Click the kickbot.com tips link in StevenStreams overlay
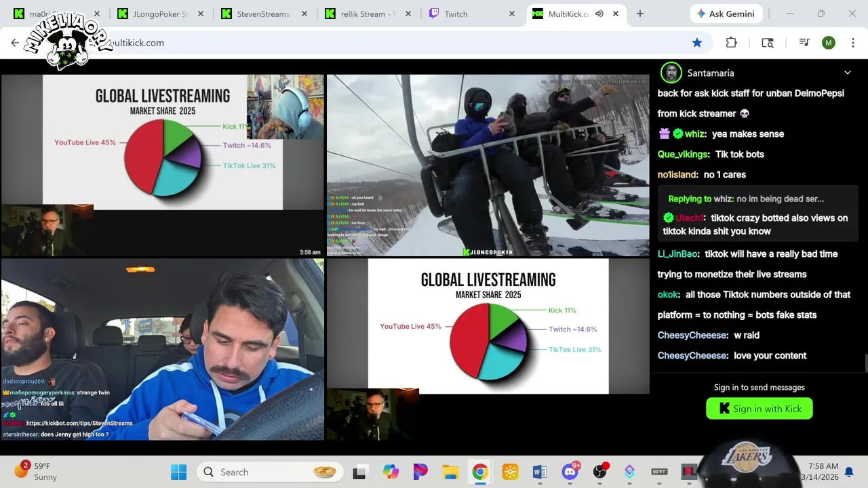This screenshot has width=868, height=488. pyautogui.click(x=79, y=424)
